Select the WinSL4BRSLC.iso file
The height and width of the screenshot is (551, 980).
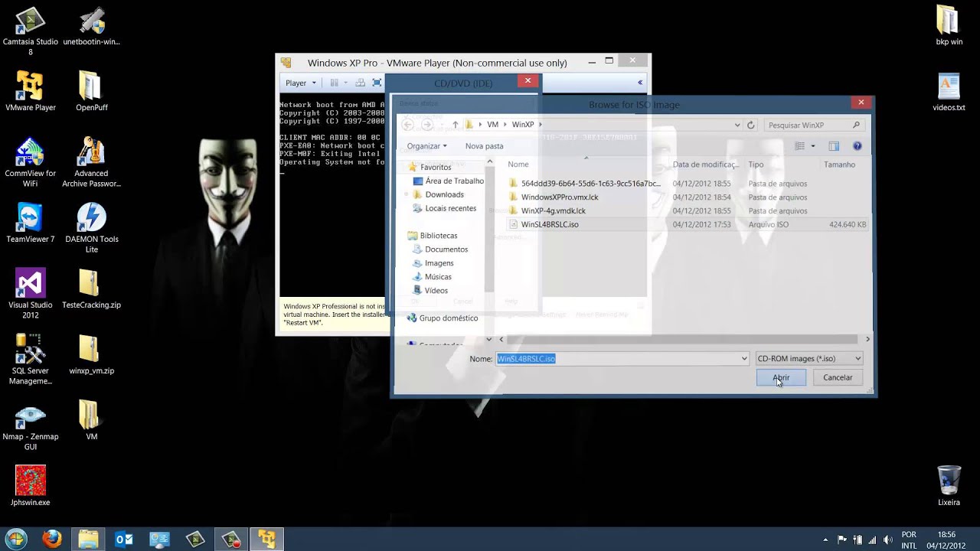pos(688,225)
